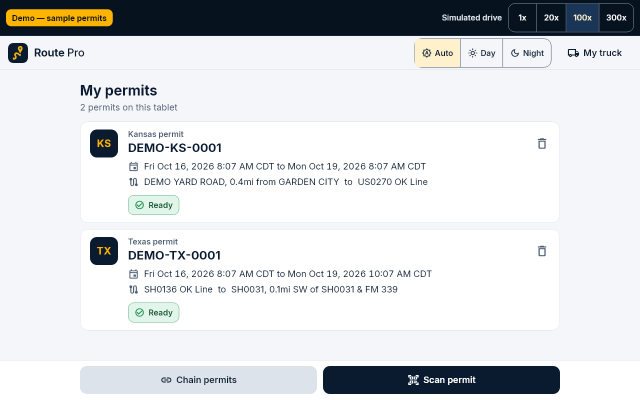Click the Scan permit button
Image resolution: width=640 pixels, height=400 pixels.
[441, 380]
